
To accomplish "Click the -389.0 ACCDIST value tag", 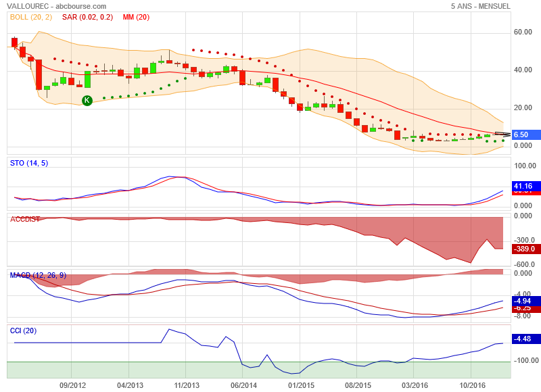I will (526, 249).
